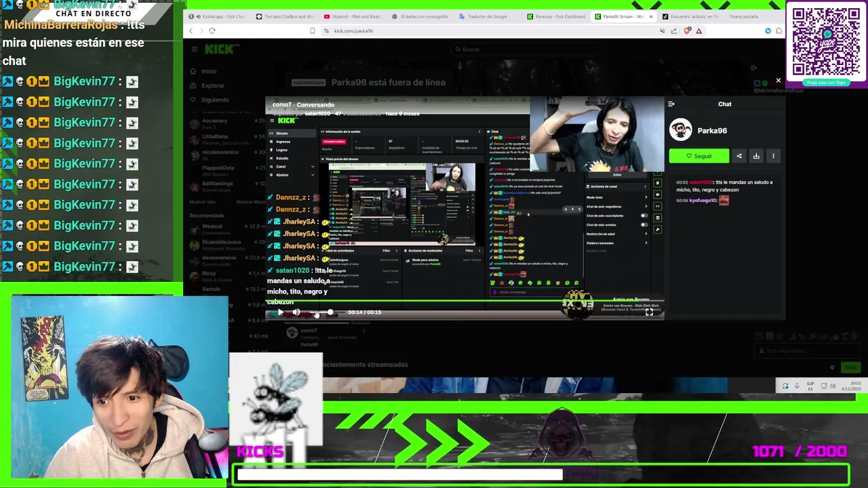Open the Brave Rewards triangle icon
868x488 pixels.
click(698, 30)
